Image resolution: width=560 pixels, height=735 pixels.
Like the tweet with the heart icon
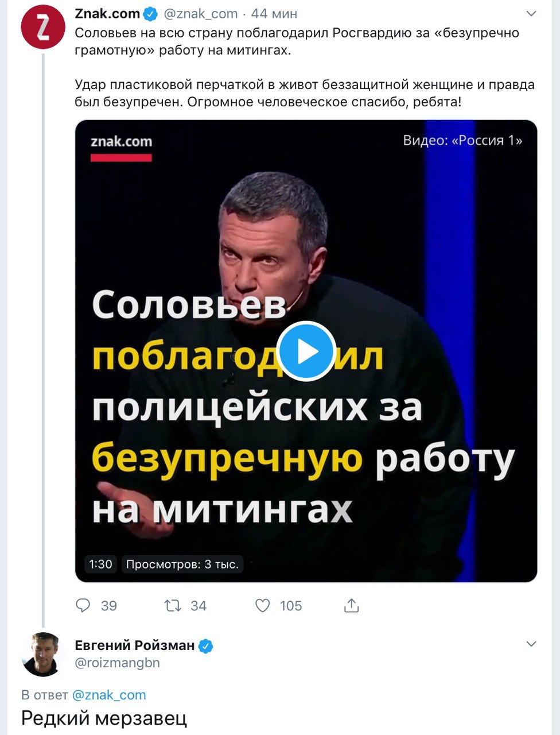point(263,605)
